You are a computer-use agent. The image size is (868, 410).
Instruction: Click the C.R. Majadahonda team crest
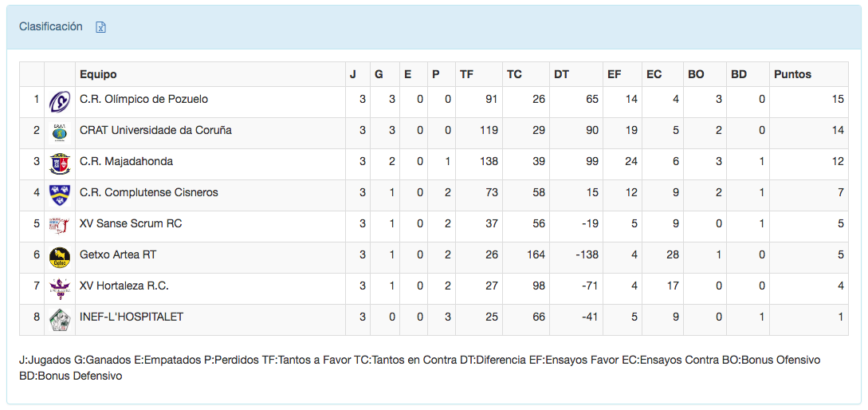point(59,163)
